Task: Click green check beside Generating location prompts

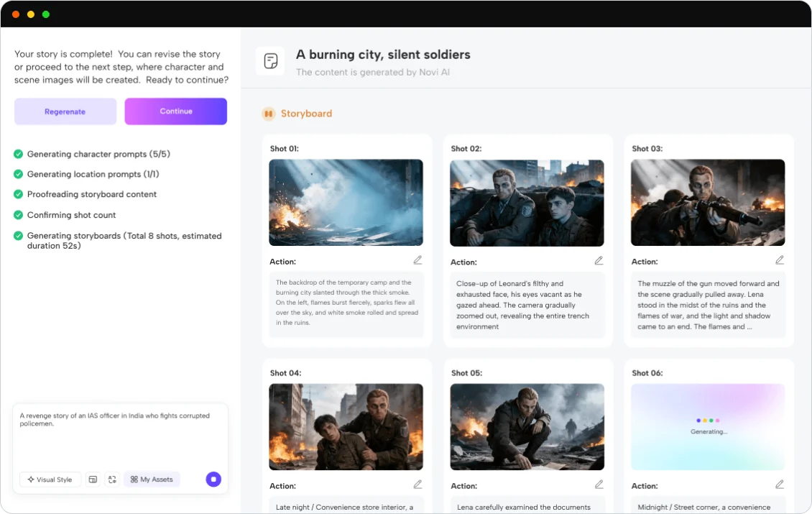Action: pyautogui.click(x=18, y=174)
